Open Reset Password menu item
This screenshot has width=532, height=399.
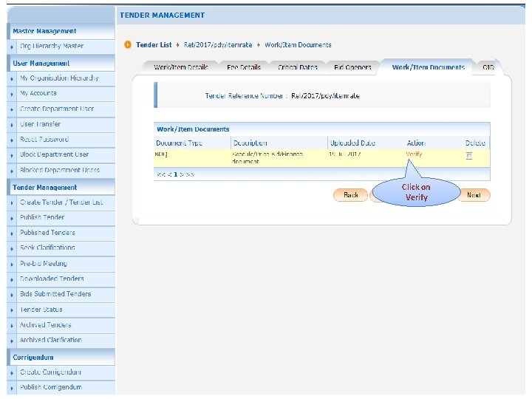tap(44, 139)
